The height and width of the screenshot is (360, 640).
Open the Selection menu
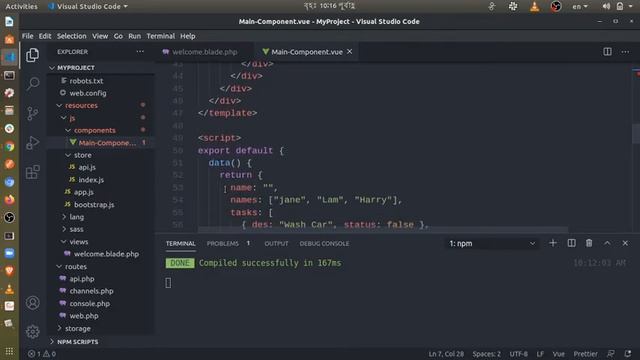coord(71,36)
